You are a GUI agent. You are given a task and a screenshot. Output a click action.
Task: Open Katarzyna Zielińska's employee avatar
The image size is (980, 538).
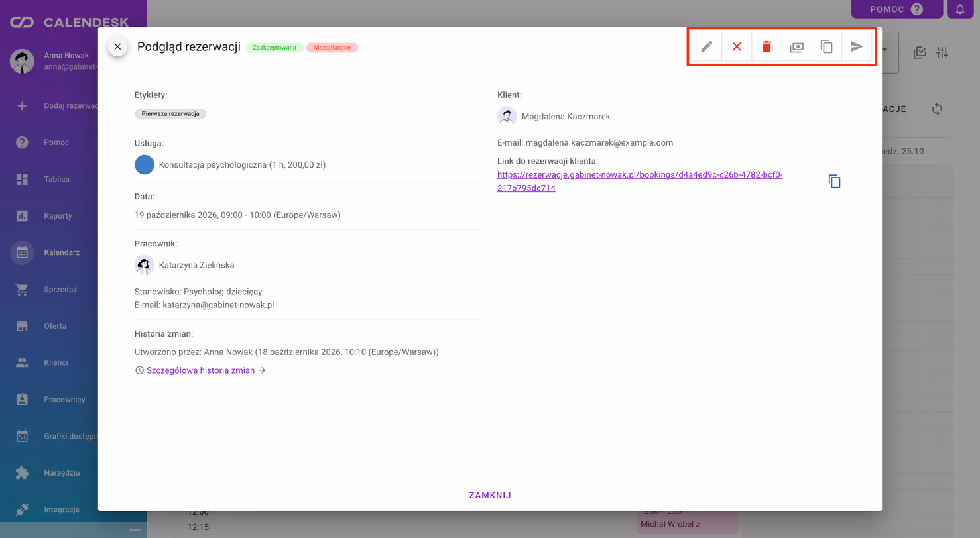145,265
